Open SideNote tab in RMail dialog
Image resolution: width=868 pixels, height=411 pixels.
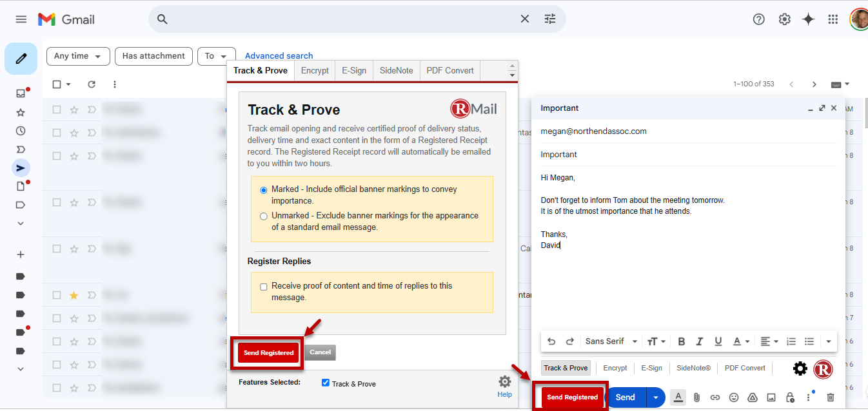tap(397, 71)
